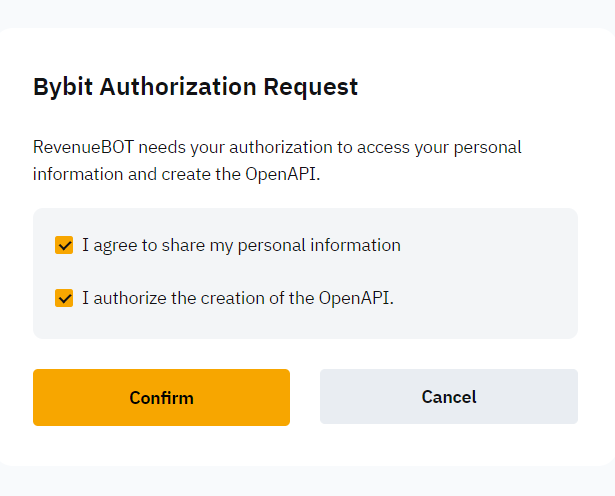Select the 'I authorize the creation of the OpenAPI' label

[x=238, y=298]
